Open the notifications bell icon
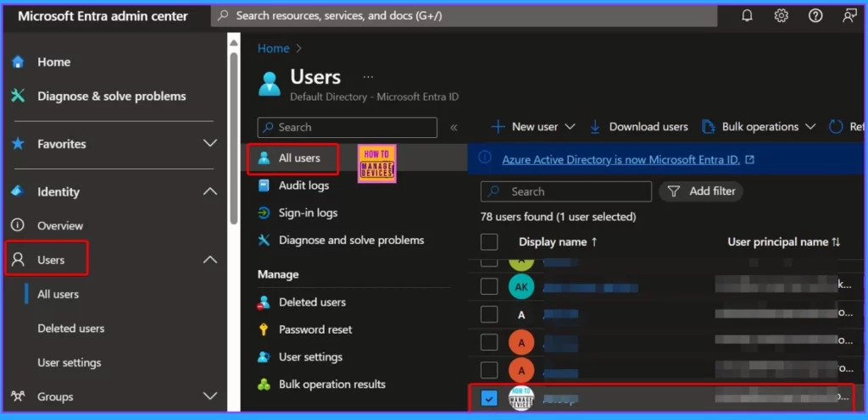Image resolution: width=868 pixels, height=420 pixels. (747, 16)
